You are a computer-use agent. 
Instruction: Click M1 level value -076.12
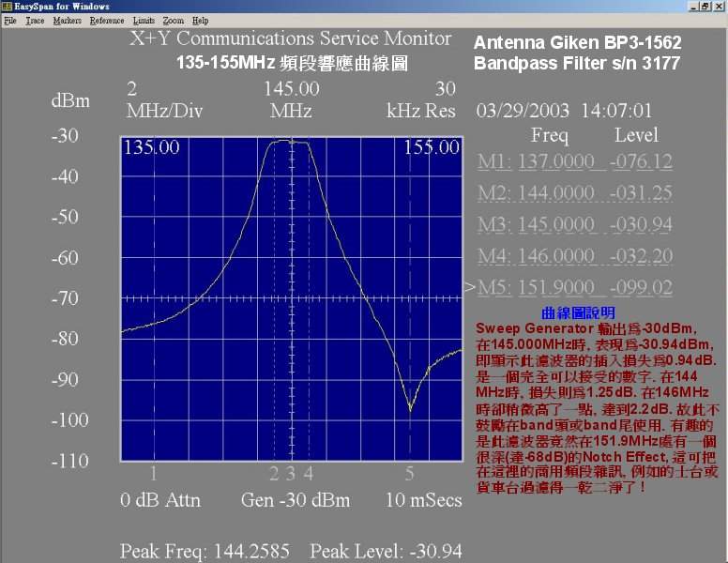point(641,161)
